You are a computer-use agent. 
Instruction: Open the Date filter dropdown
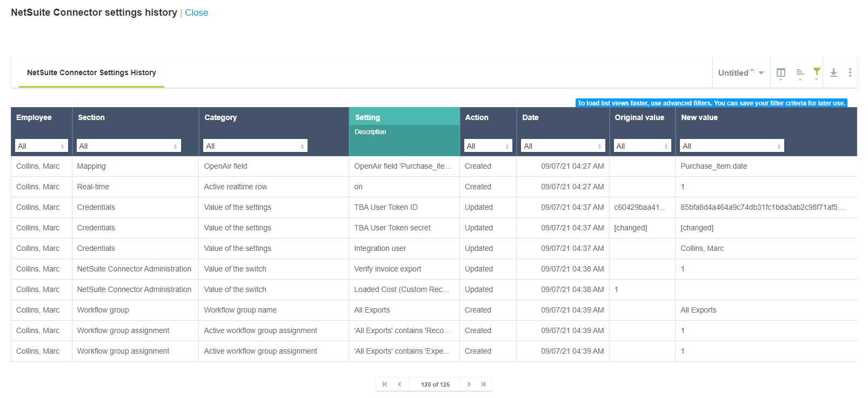(x=563, y=146)
